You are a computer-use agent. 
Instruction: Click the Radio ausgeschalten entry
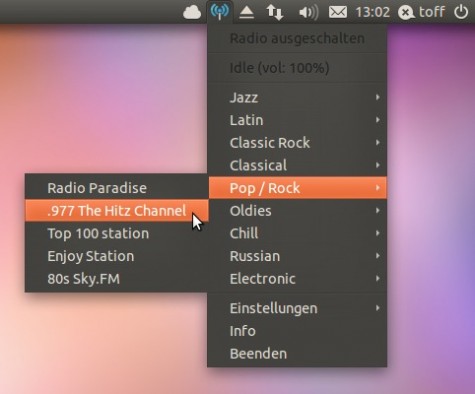tap(297, 38)
